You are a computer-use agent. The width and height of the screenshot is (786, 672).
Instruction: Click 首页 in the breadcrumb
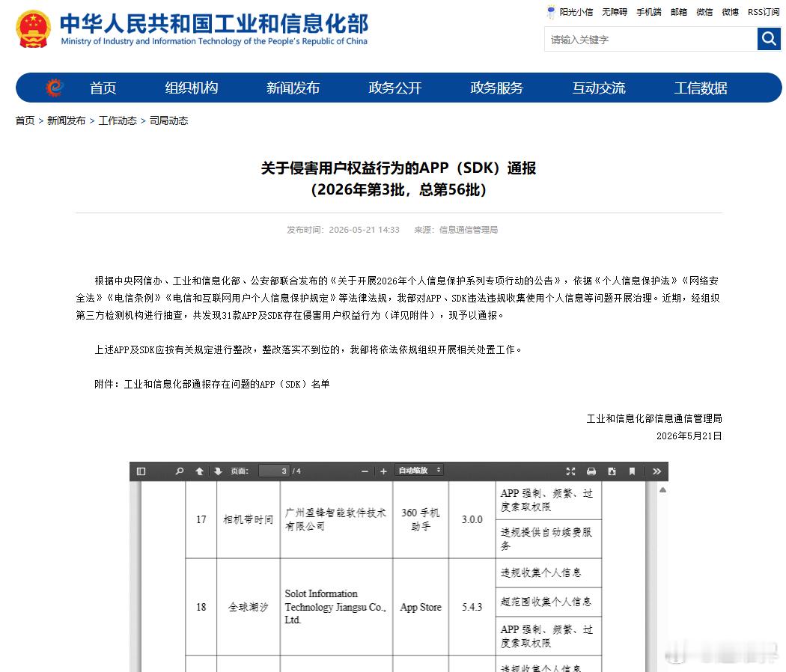(x=25, y=120)
